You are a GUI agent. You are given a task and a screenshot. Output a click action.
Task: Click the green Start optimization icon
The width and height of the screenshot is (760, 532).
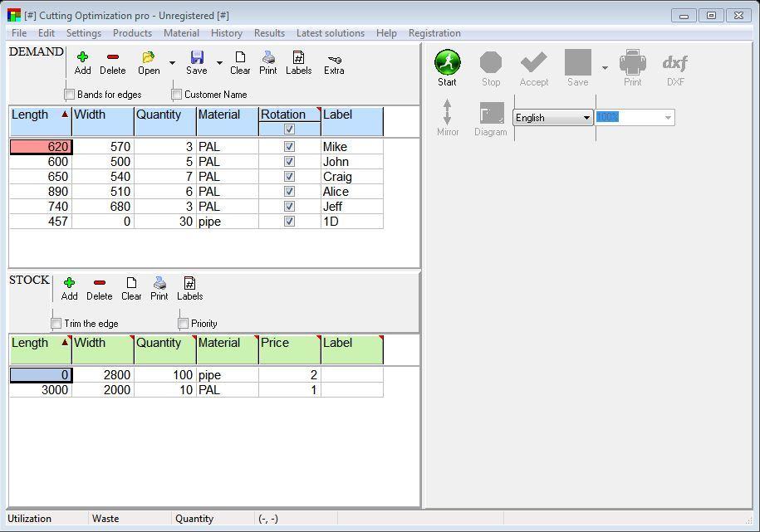[447, 63]
